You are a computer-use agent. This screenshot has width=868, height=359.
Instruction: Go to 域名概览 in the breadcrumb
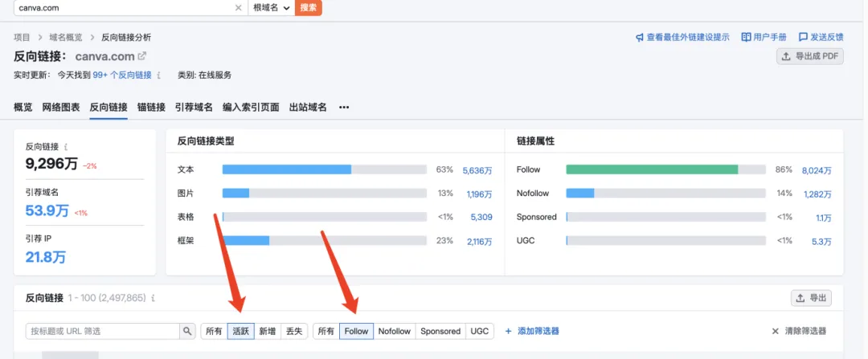65,37
